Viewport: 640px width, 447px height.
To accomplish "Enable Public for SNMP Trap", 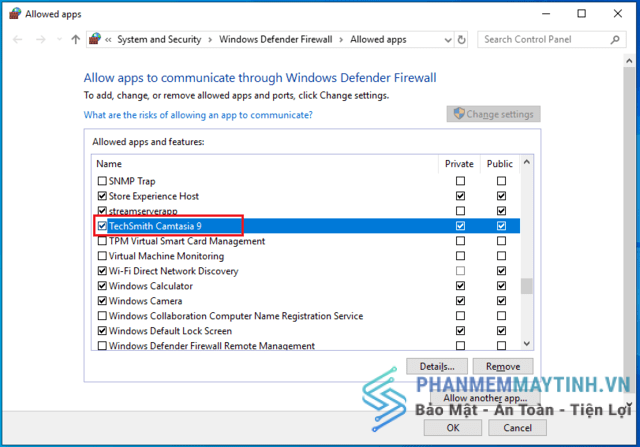I will tap(501, 181).
